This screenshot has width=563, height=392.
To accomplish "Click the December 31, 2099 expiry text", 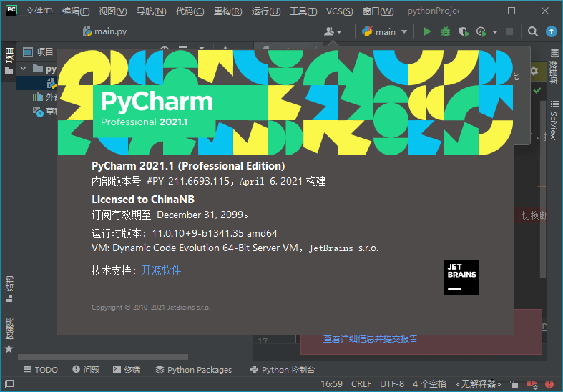I will 200,215.
